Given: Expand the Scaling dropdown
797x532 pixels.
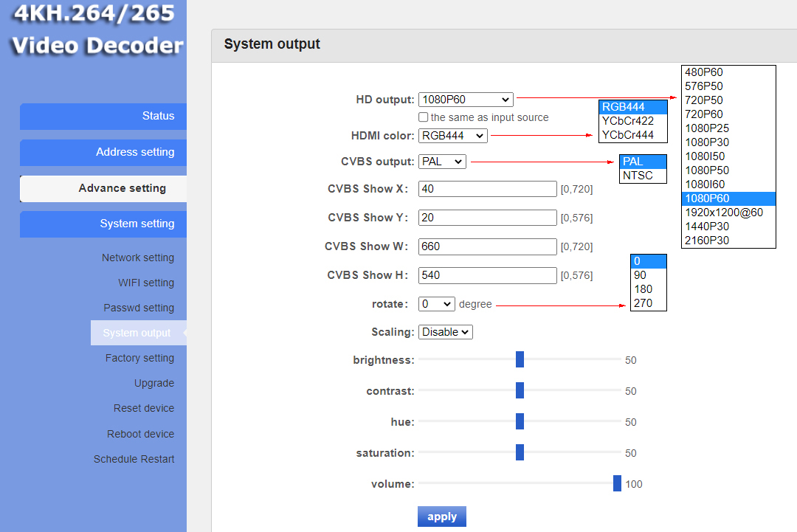Looking at the screenshot, I should click(x=445, y=332).
